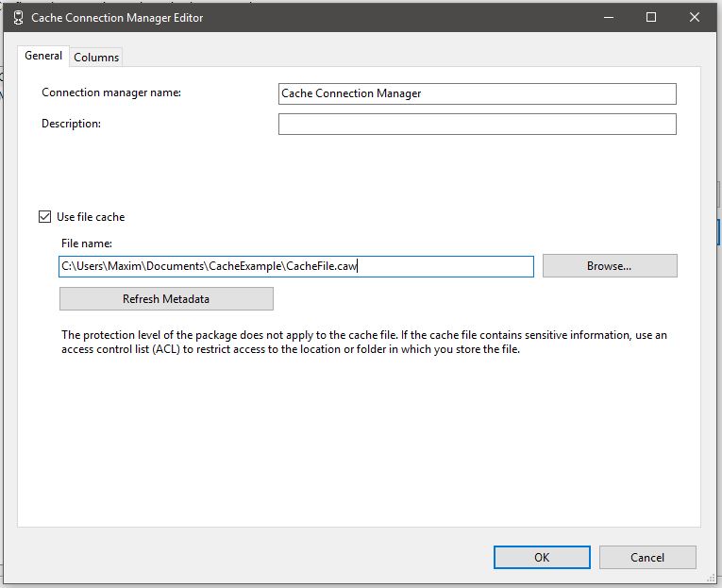Close the Cache Connection Manager Editor dialog

(695, 18)
